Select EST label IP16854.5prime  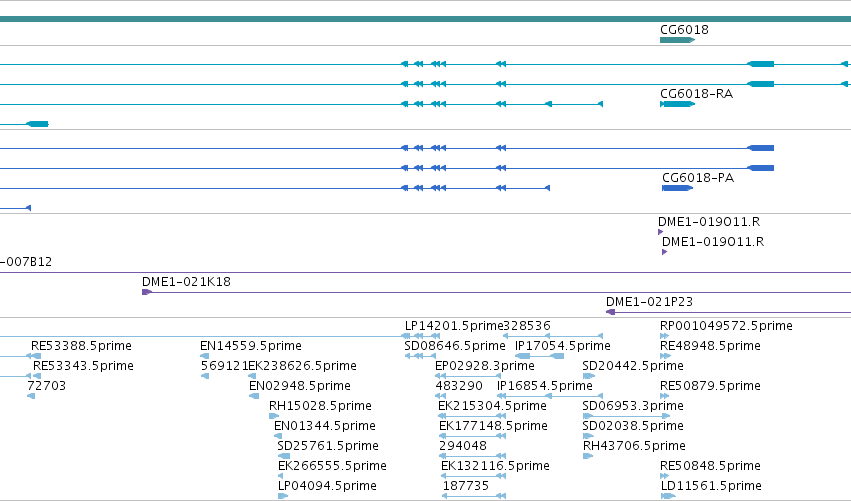pyautogui.click(x=544, y=386)
